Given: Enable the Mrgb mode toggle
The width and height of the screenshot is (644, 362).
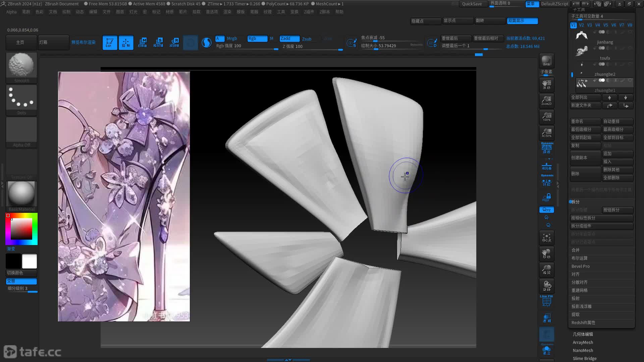Looking at the screenshot, I should point(232,39).
